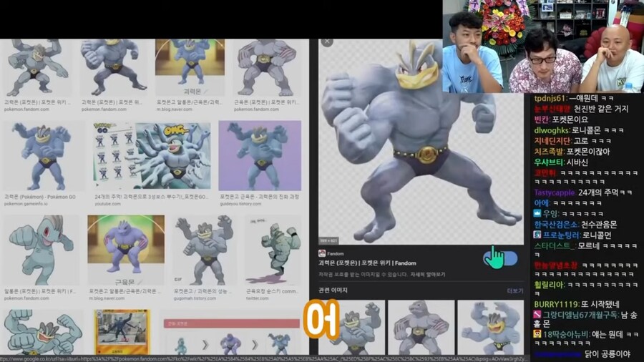Click the pink badge beside '그랑디엘님67개월구독'
Image resolution: width=644 pixels, height=362 pixels.
537,315
